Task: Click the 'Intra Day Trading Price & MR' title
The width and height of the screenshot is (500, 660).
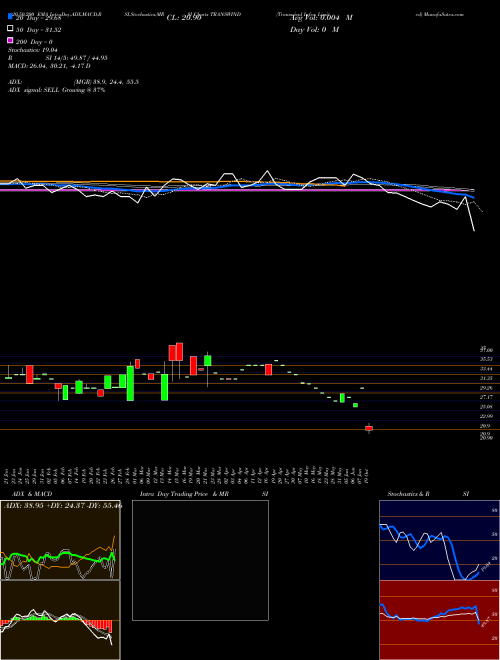Action: pyautogui.click(x=184, y=494)
